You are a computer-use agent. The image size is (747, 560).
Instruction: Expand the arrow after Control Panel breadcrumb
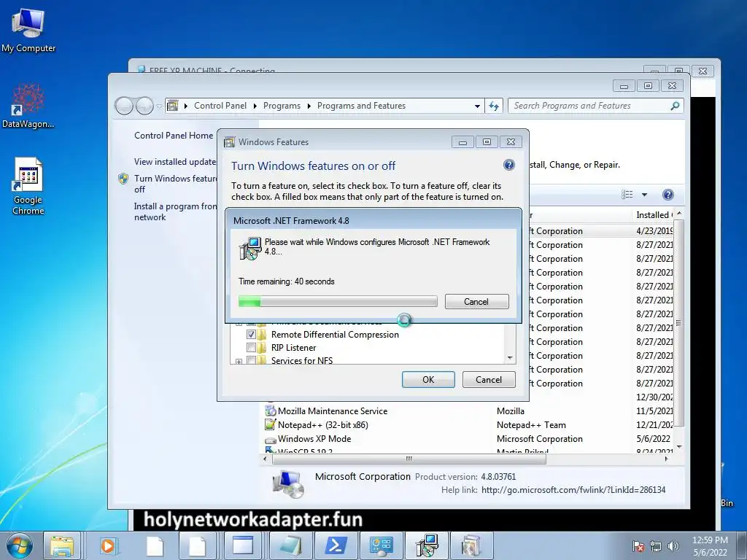pos(255,106)
